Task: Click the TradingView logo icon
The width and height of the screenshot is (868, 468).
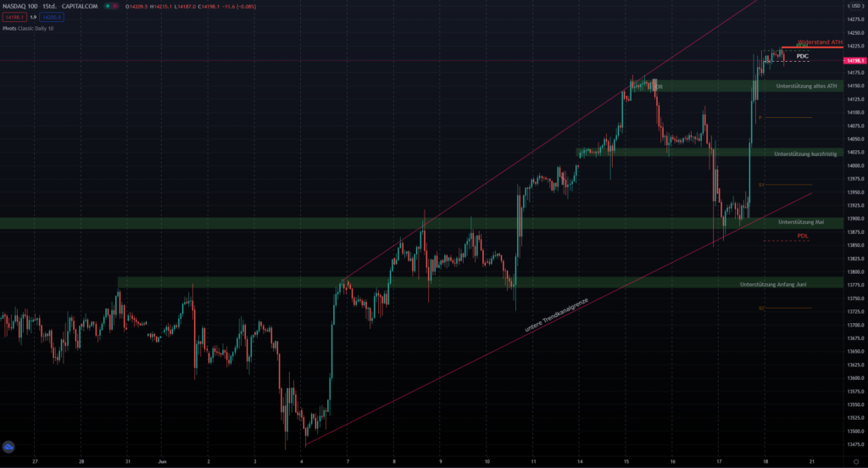Action: pyautogui.click(x=8, y=446)
